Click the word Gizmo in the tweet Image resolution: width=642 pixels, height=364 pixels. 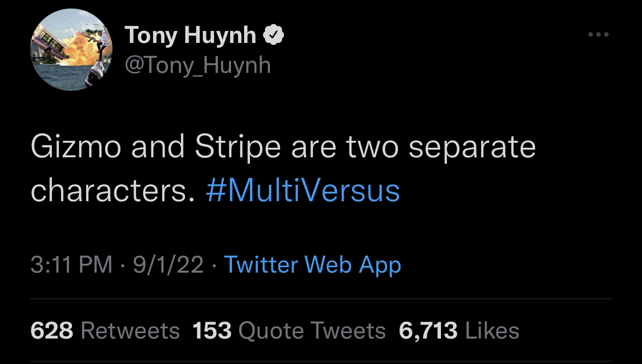click(x=75, y=148)
